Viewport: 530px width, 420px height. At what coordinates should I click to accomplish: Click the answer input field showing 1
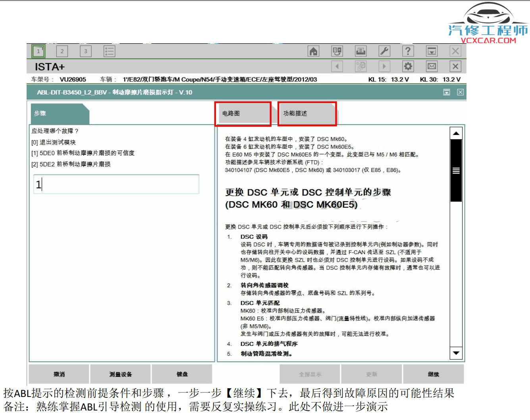116,184
